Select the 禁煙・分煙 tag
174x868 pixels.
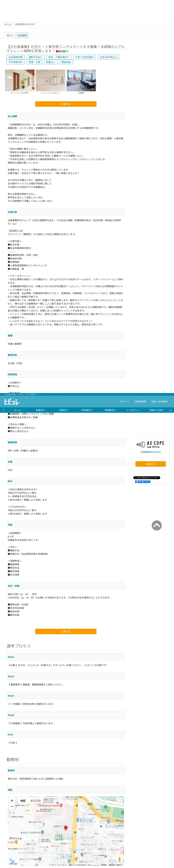click(x=35, y=62)
